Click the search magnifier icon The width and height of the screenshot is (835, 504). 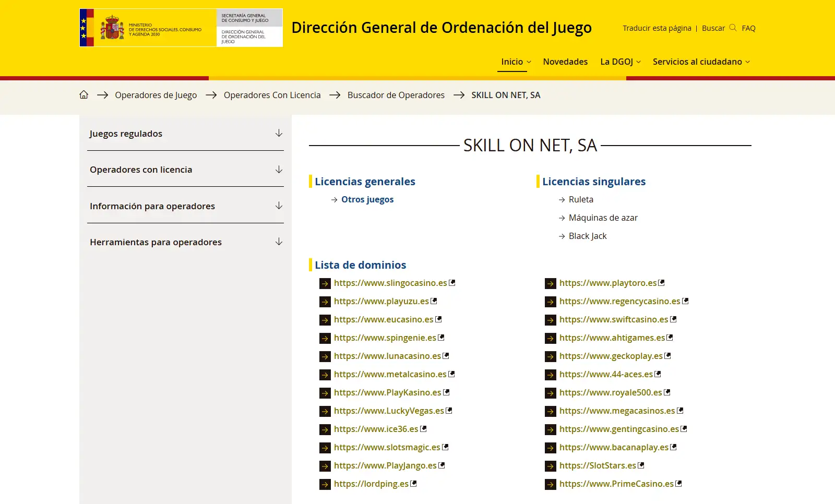point(733,28)
